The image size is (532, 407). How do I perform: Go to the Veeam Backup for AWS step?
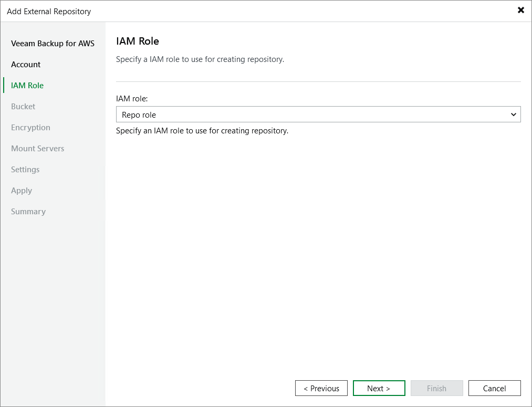(x=53, y=44)
